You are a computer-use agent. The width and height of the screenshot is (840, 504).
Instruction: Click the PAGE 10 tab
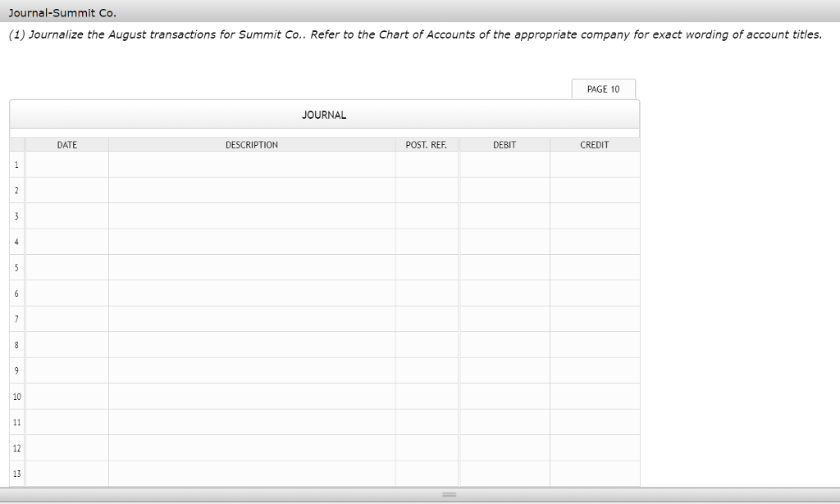pos(603,89)
